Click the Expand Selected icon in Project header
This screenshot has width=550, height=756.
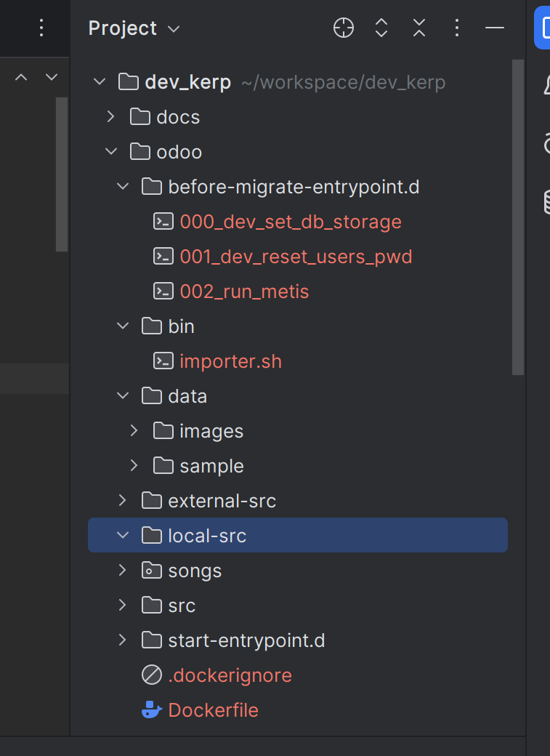coord(381,28)
